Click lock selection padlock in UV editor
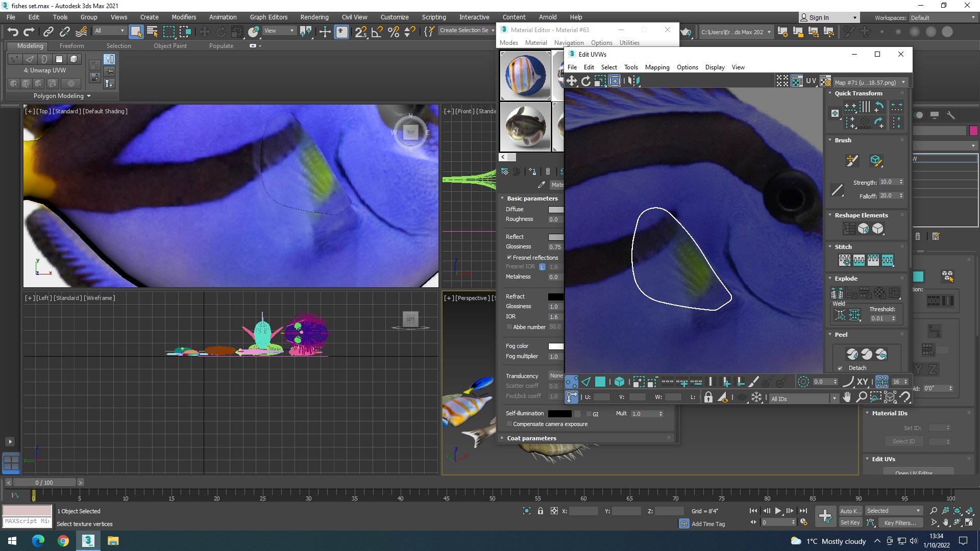The image size is (980, 551). 708,397
